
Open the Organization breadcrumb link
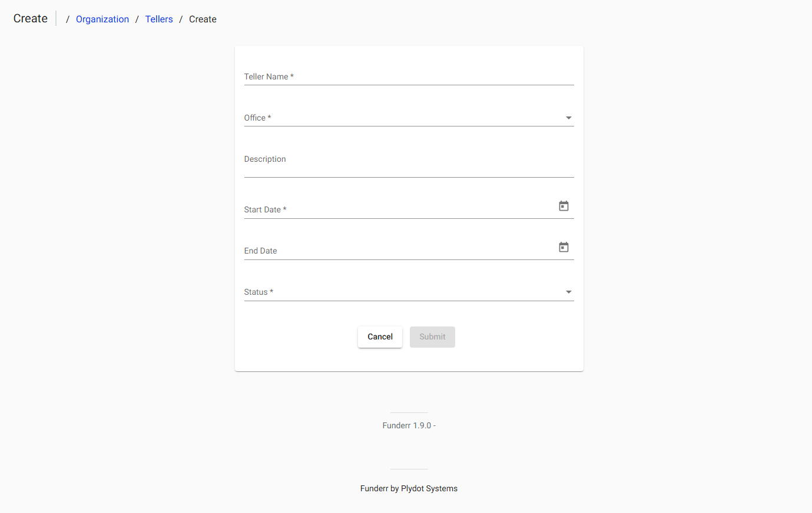click(x=102, y=19)
